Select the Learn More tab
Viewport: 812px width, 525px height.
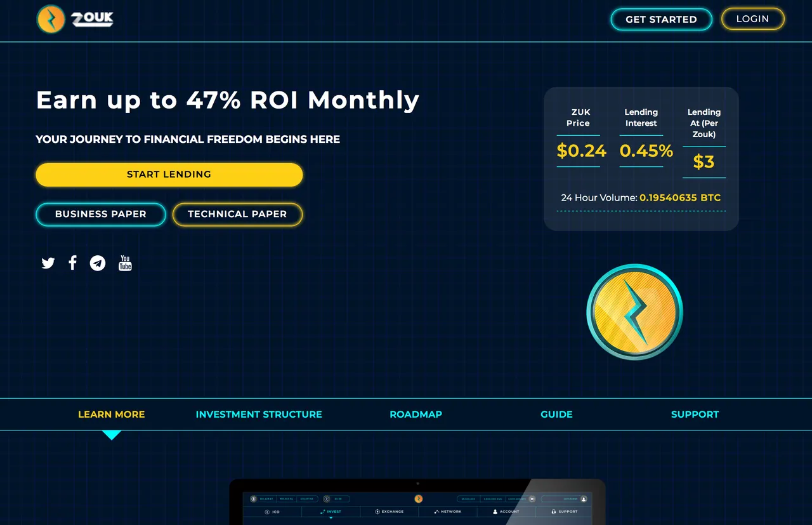point(112,415)
